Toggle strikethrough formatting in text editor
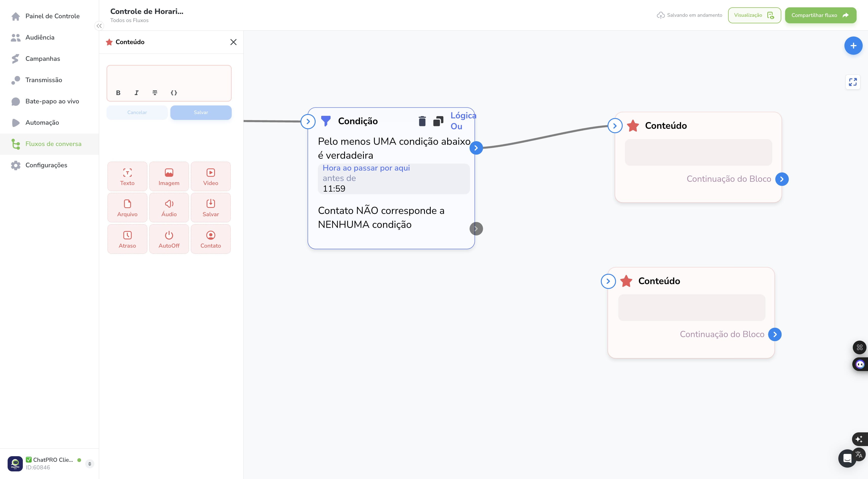 point(155,93)
